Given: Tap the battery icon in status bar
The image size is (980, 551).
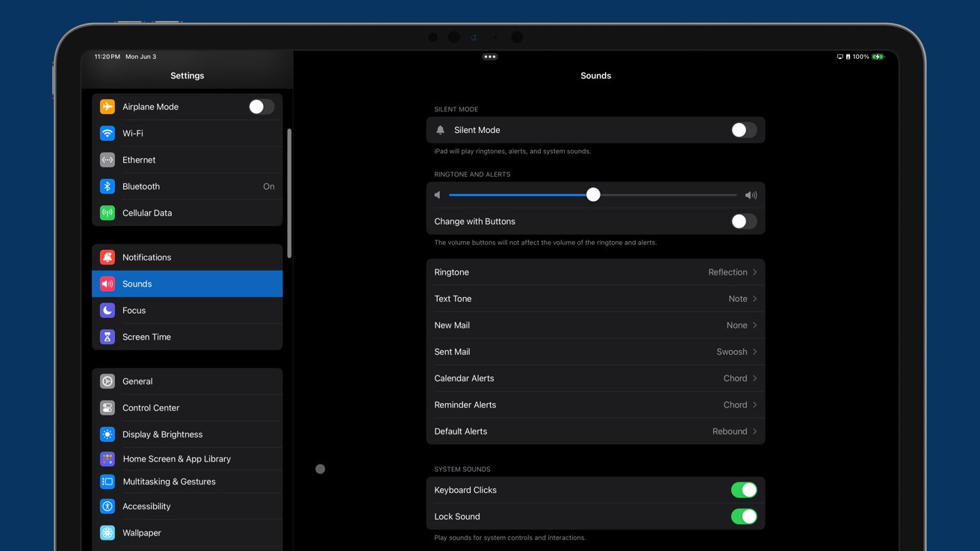Looking at the screenshot, I should [878, 57].
